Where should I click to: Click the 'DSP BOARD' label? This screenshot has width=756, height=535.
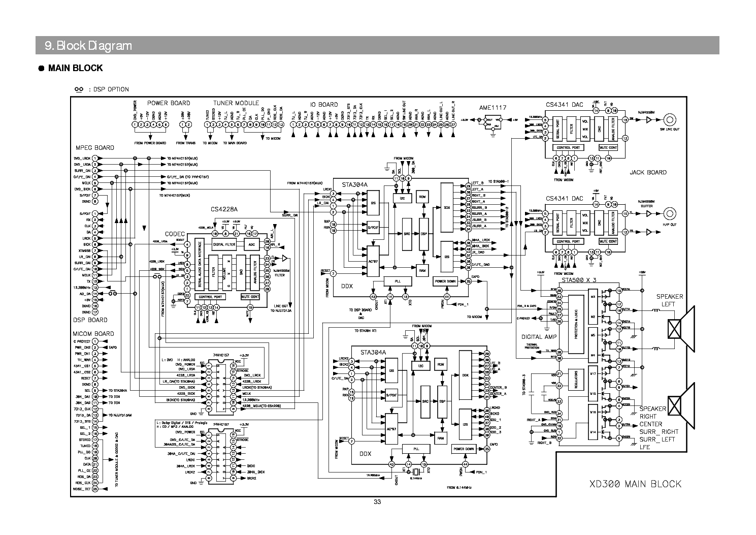coord(91,320)
